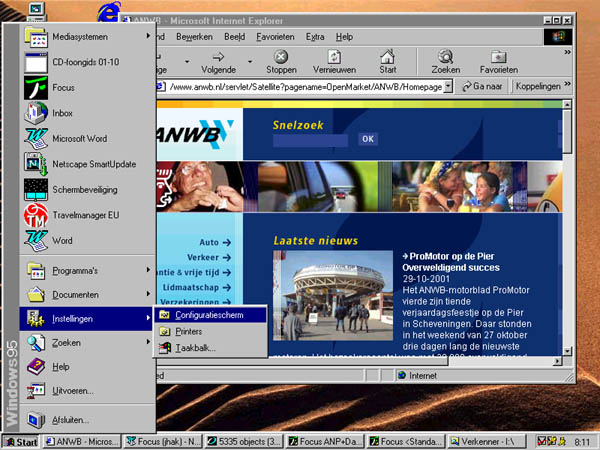Select Configuratiescherm from Instellingen submenu
This screenshot has height=450, width=600.
[x=209, y=314]
